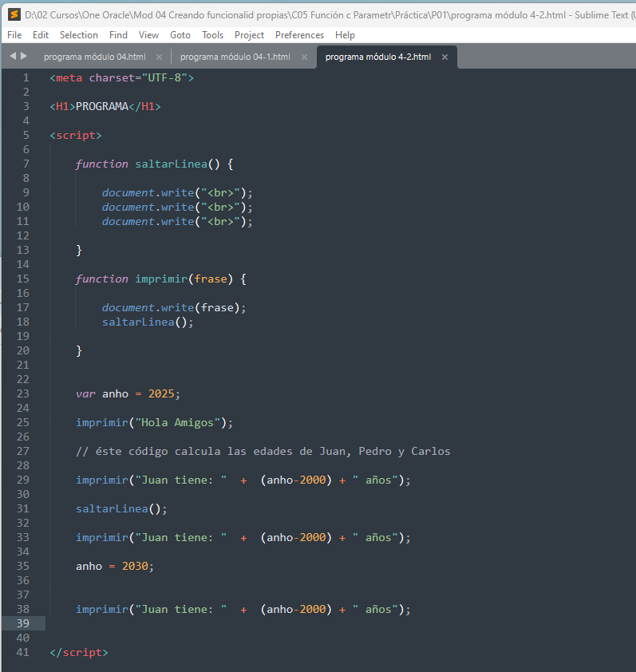The height and width of the screenshot is (672, 636).
Task: Click the value 2030 on line 35
Action: (135, 566)
